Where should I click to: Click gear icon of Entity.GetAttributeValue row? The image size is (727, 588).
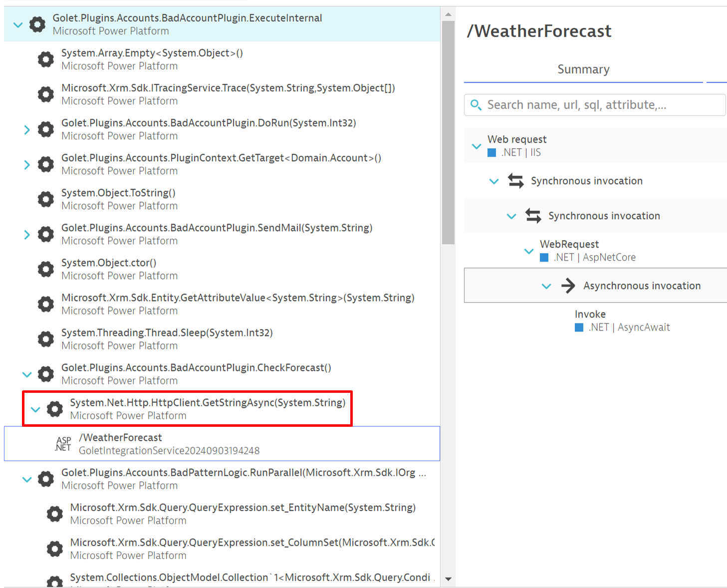tap(46, 303)
